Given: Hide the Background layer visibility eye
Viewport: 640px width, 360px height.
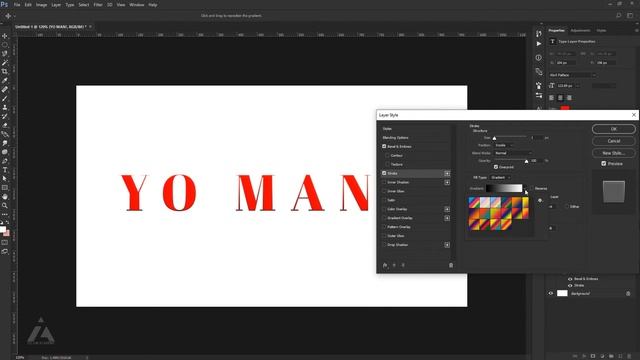Looking at the screenshot, I should 551,293.
